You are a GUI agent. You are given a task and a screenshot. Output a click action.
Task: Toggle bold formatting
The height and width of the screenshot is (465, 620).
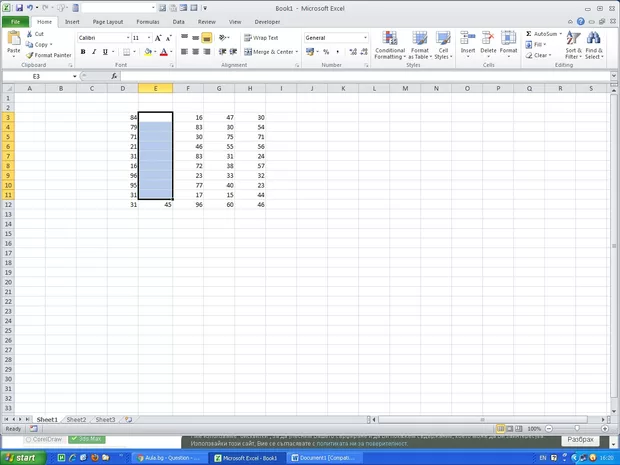click(82, 52)
